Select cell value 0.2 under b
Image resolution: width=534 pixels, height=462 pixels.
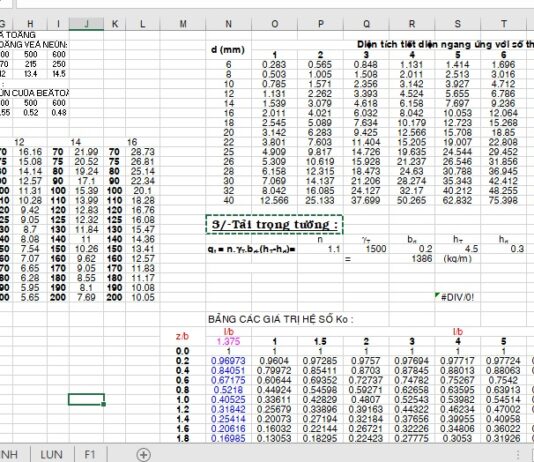[x=426, y=249]
